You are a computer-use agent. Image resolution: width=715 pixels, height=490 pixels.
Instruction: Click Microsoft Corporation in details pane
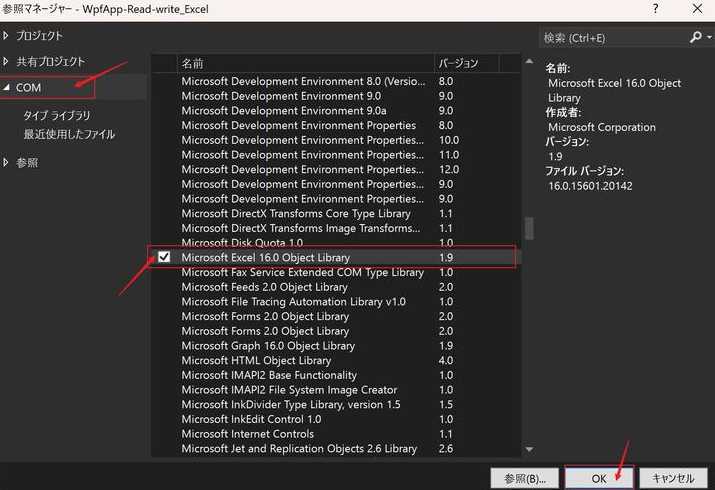click(x=601, y=127)
